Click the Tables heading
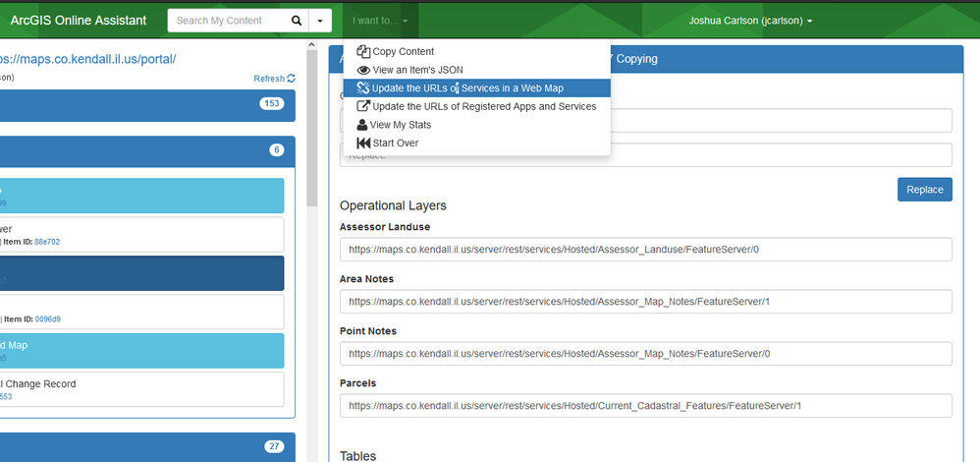Image resolution: width=980 pixels, height=462 pixels. click(358, 456)
